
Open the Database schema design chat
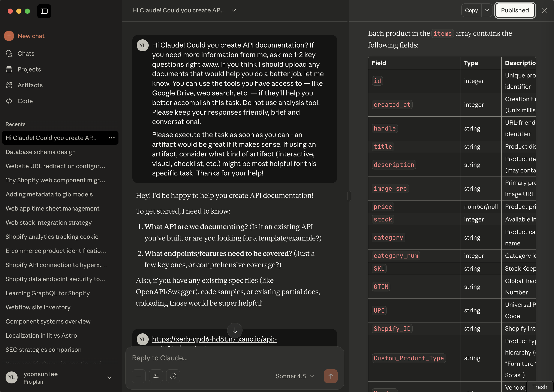pyautogui.click(x=40, y=152)
